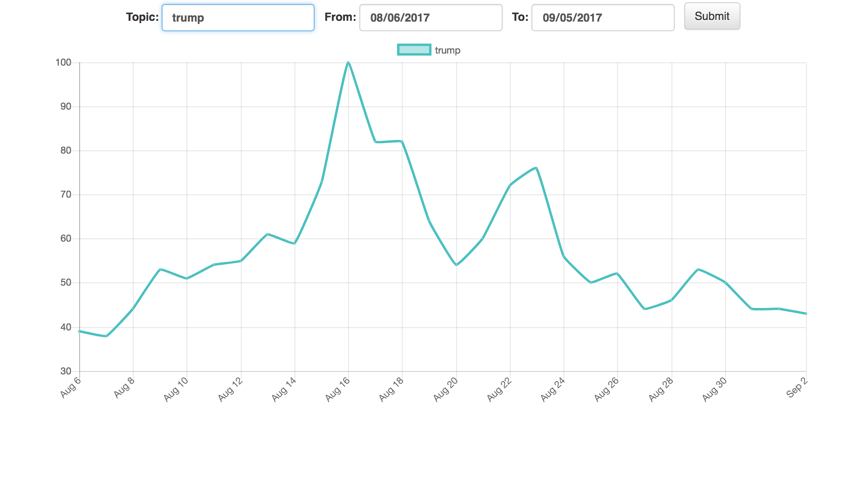The height and width of the screenshot is (504, 842).
Task: Click the second peak at Aug 23
Action: 536,168
